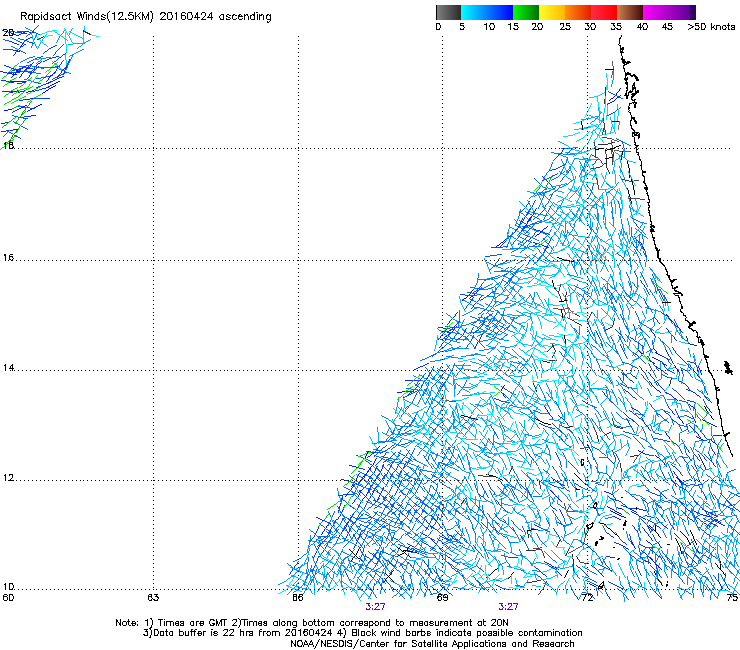Click the yellow 20-25 knots color segment
The height and width of the screenshot is (650, 740).
tap(552, 12)
